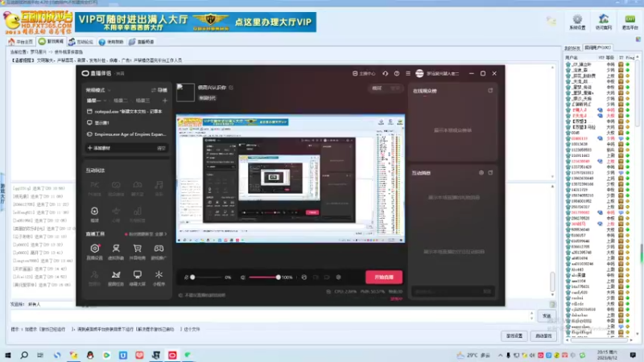Click the VIP hall banner advertisement
644x362 pixels.
pos(196,23)
